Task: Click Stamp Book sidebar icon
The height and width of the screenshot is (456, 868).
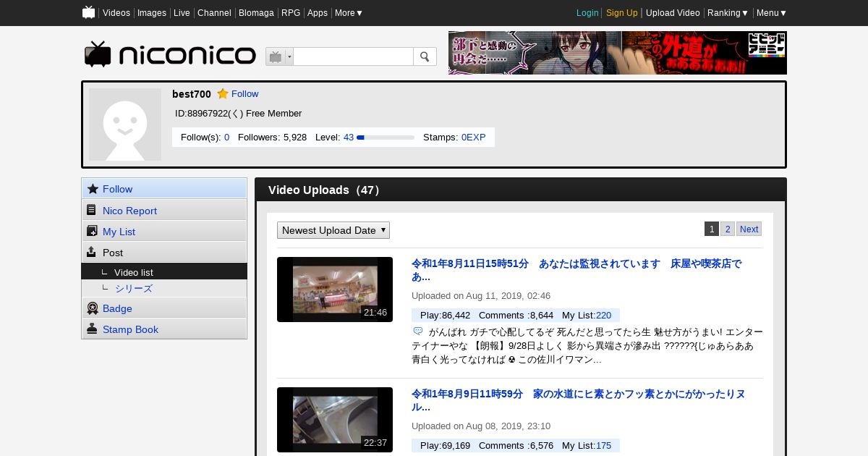Action: pos(92,329)
